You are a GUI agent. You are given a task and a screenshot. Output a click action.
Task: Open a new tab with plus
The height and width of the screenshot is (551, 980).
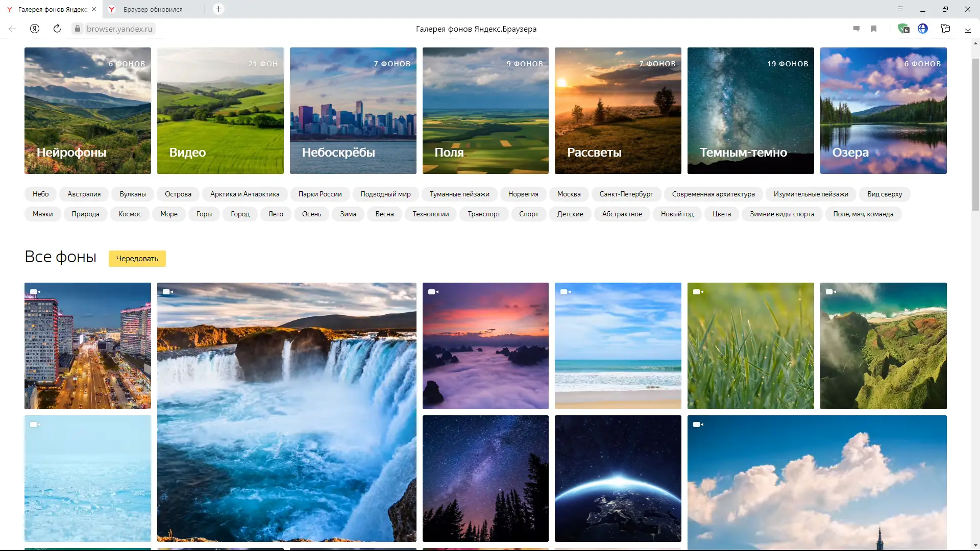(218, 9)
